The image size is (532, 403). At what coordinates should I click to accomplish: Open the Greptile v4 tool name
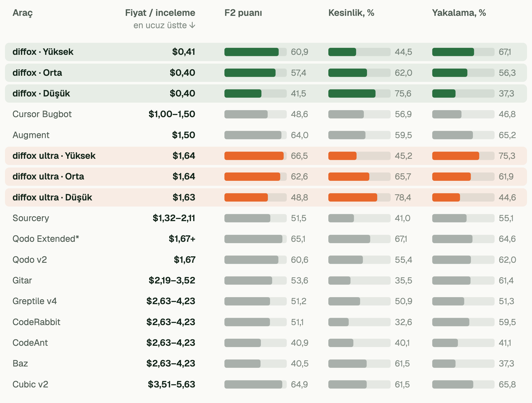(35, 301)
